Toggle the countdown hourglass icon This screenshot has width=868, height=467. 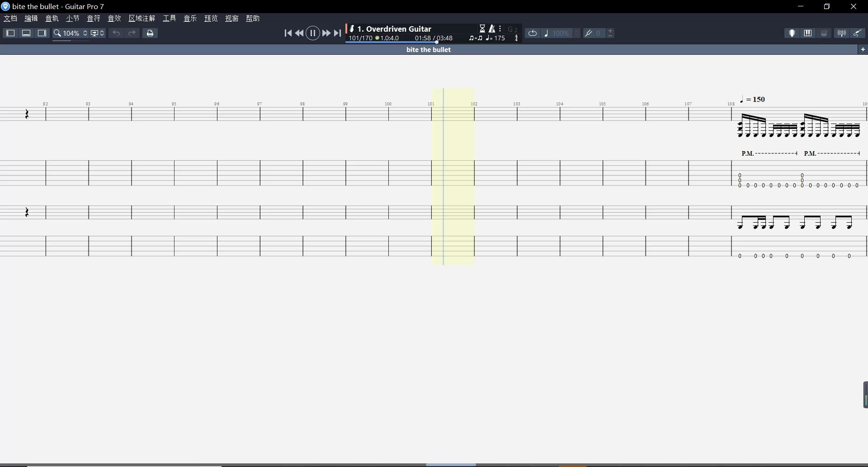[x=482, y=29]
